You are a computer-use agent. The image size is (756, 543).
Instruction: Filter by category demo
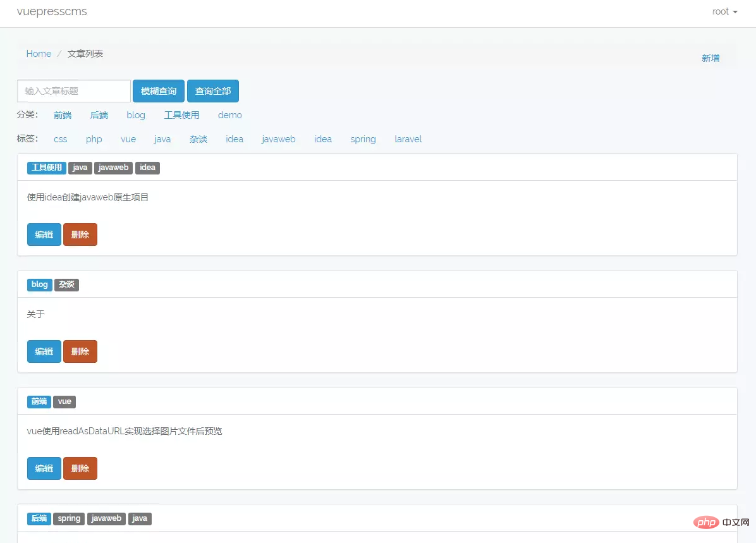(x=230, y=115)
